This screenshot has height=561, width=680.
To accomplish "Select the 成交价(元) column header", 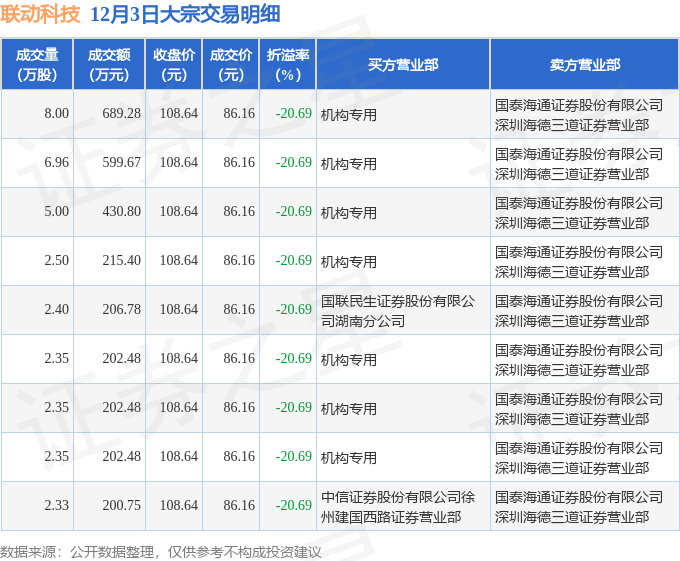I will click(231, 65).
